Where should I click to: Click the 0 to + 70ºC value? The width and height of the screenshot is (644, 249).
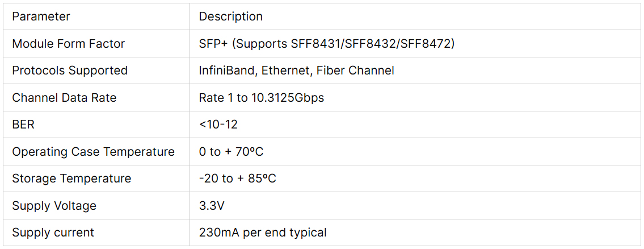coord(231,152)
